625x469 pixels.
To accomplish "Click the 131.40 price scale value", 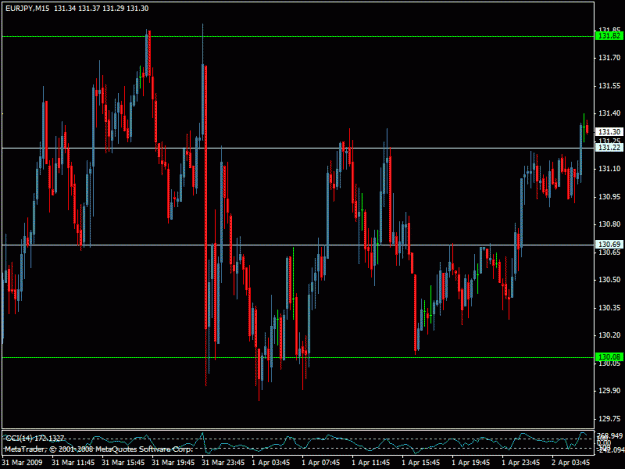I will [609, 114].
